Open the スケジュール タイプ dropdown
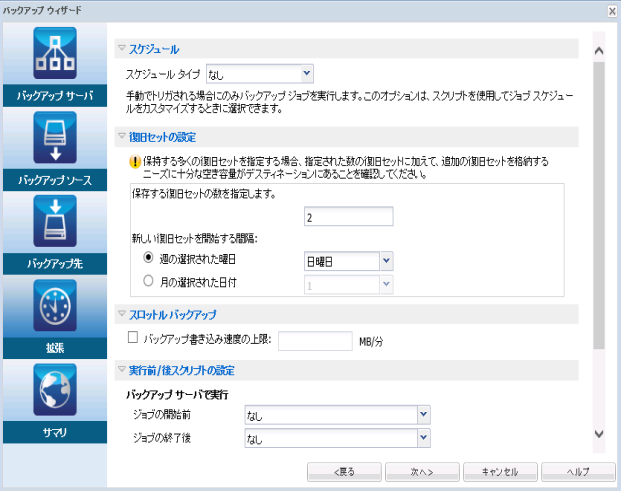The height and width of the screenshot is (491, 621). point(260,74)
